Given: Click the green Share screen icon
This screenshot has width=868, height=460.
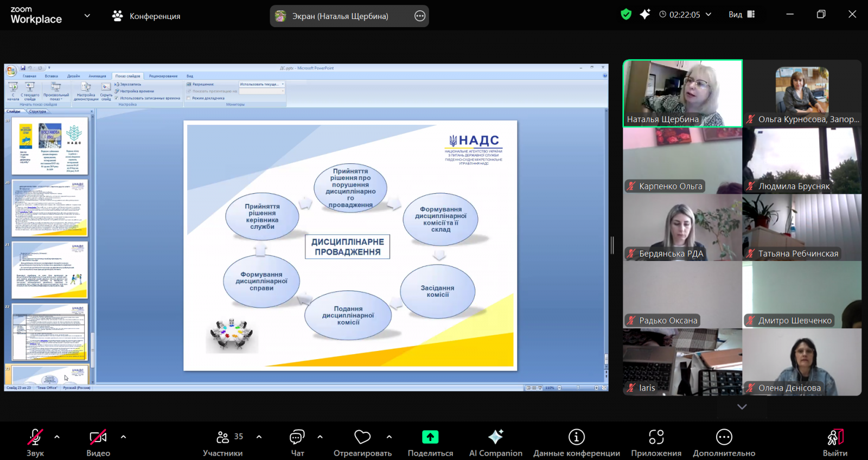Looking at the screenshot, I should [430, 437].
